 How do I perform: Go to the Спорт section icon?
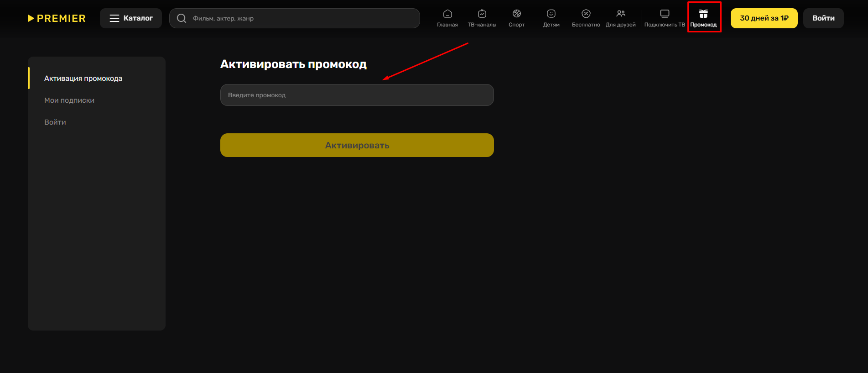[x=517, y=14]
